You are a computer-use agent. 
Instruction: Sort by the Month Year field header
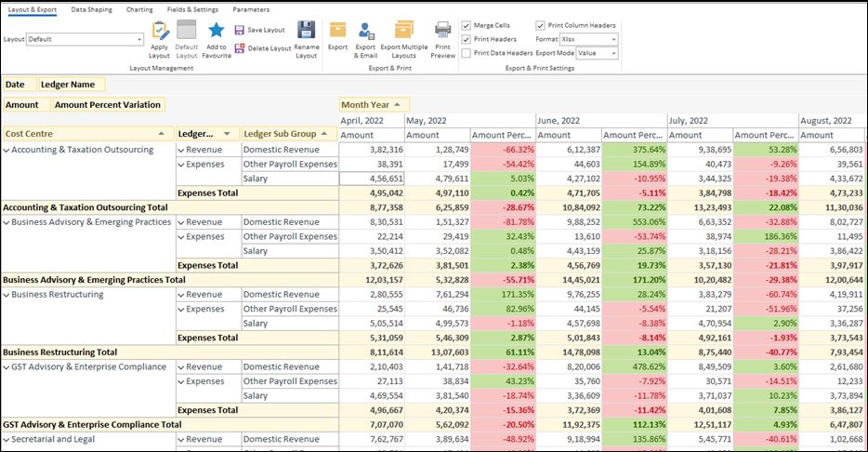pyautogui.click(x=375, y=105)
